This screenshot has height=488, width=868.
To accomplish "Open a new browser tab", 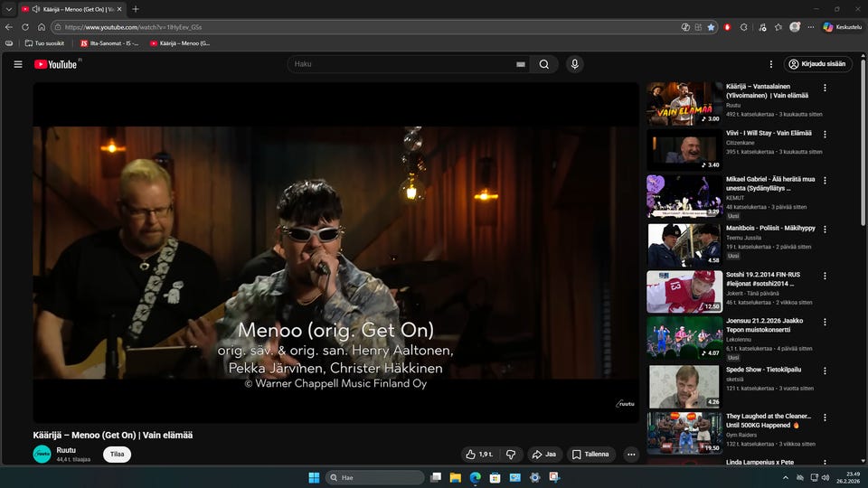I will coord(136,9).
